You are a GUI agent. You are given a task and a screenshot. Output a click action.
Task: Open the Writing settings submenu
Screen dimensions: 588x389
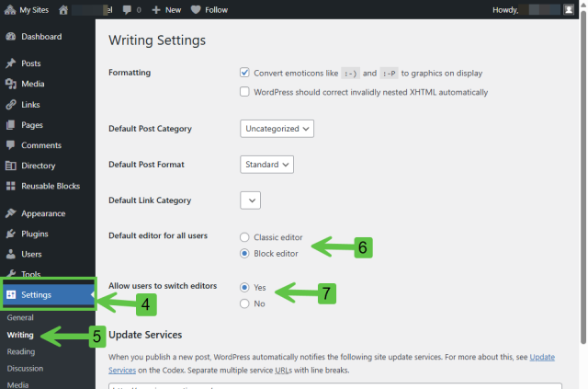(20, 335)
